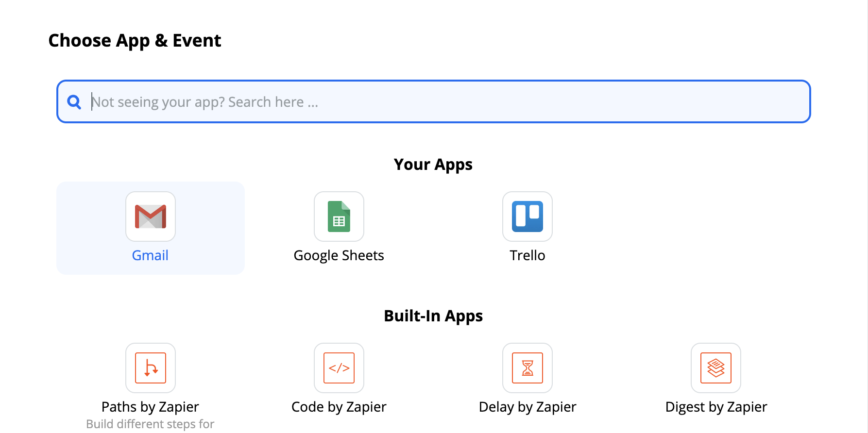The image size is (868, 433).
Task: Select the Trello app icon
Action: (x=527, y=216)
